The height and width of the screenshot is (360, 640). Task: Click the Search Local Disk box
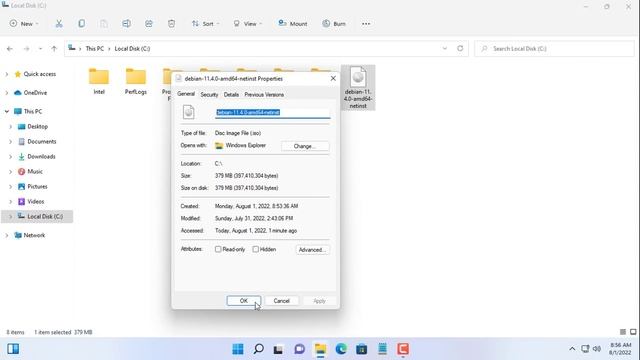[x=554, y=49]
